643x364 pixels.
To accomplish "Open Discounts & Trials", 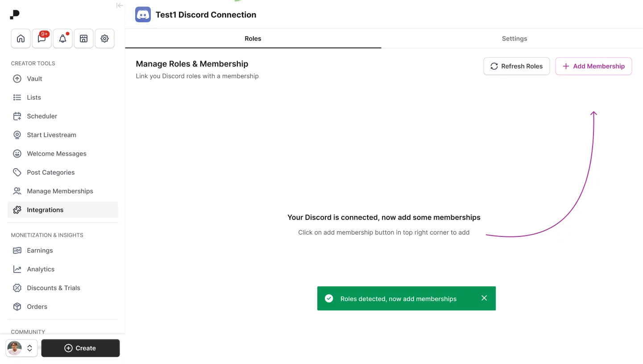I will tap(53, 288).
